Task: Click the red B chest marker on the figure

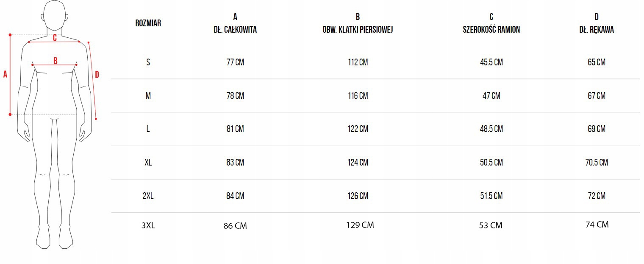Action: point(55,61)
